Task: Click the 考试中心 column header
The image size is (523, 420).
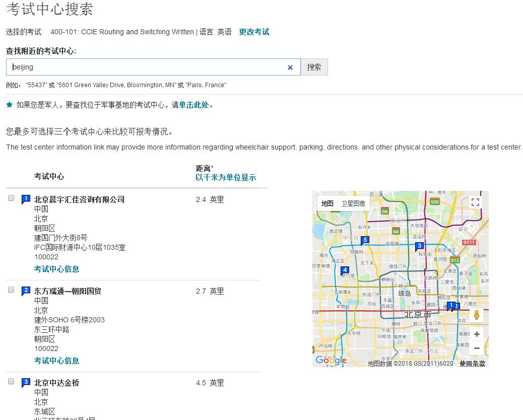Action: point(49,176)
